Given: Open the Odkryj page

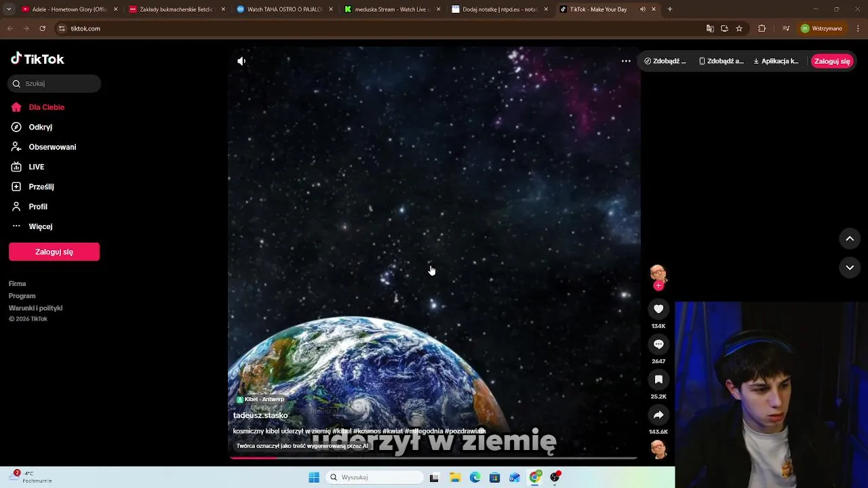Looking at the screenshot, I should (x=40, y=127).
